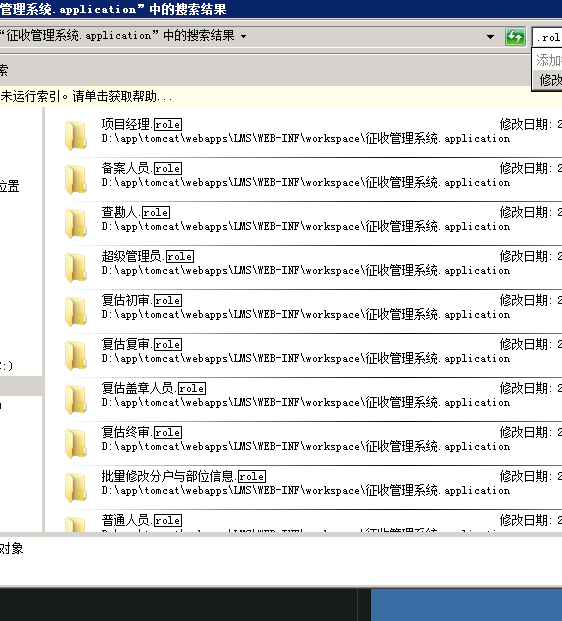562x621 pixels.
Task: Select the 查勘人.role folder icon
Action: click(x=76, y=223)
